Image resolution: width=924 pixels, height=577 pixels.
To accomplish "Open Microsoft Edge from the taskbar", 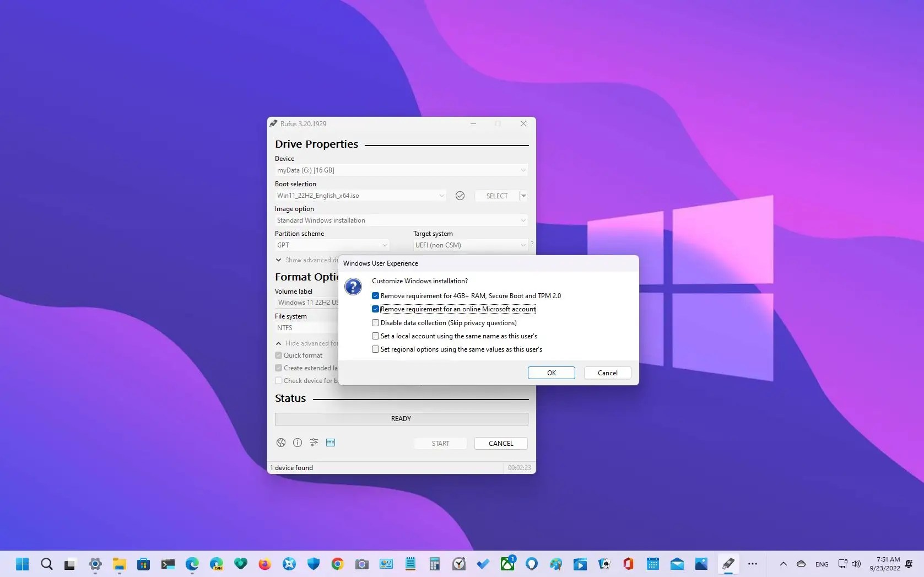I will coord(192,564).
